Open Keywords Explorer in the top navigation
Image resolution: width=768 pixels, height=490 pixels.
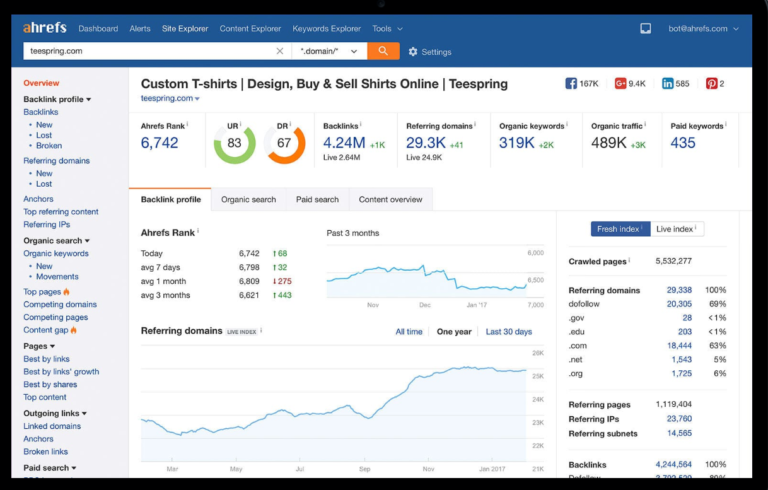click(x=327, y=28)
